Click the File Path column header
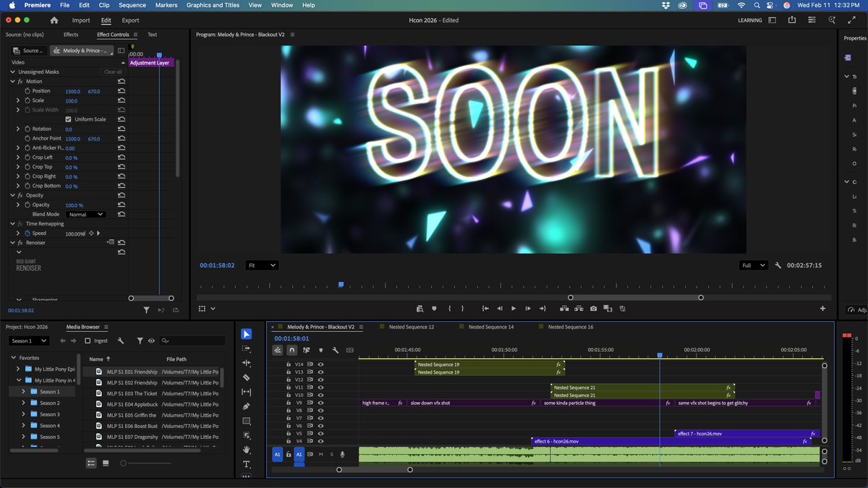 [176, 359]
